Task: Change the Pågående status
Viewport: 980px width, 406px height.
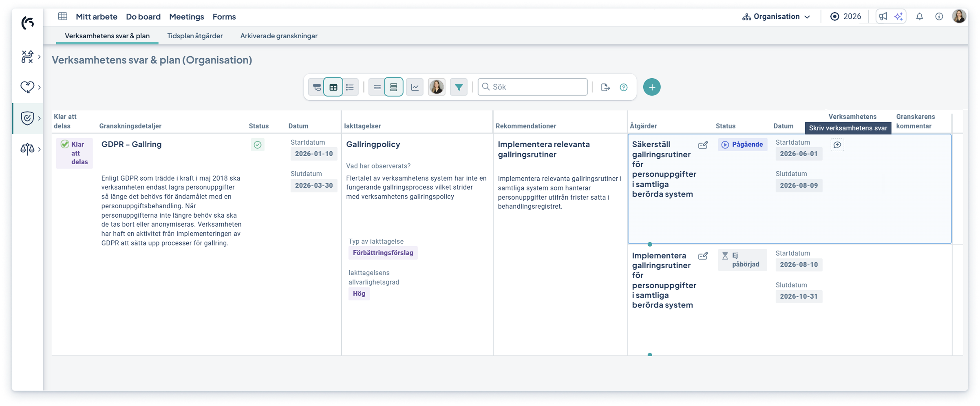Action: tap(742, 145)
